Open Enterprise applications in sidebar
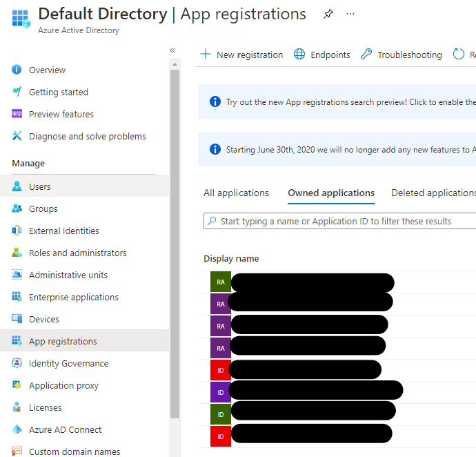This screenshot has width=476, height=457. point(73,297)
